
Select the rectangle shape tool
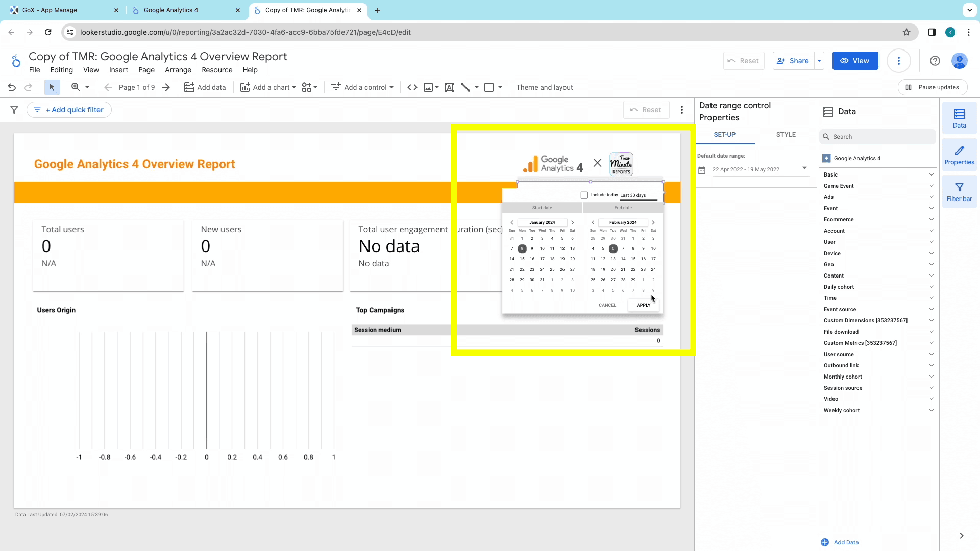tap(489, 87)
